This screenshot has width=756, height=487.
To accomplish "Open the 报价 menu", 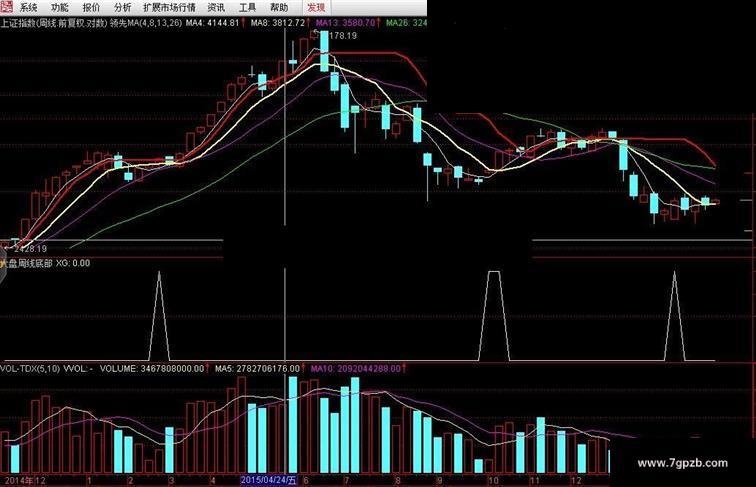I will coord(91,7).
